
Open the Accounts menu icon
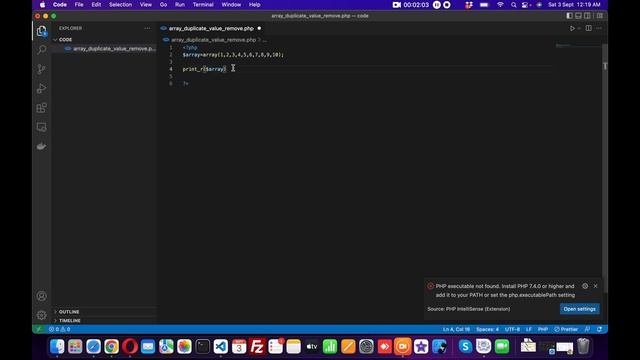point(41,296)
